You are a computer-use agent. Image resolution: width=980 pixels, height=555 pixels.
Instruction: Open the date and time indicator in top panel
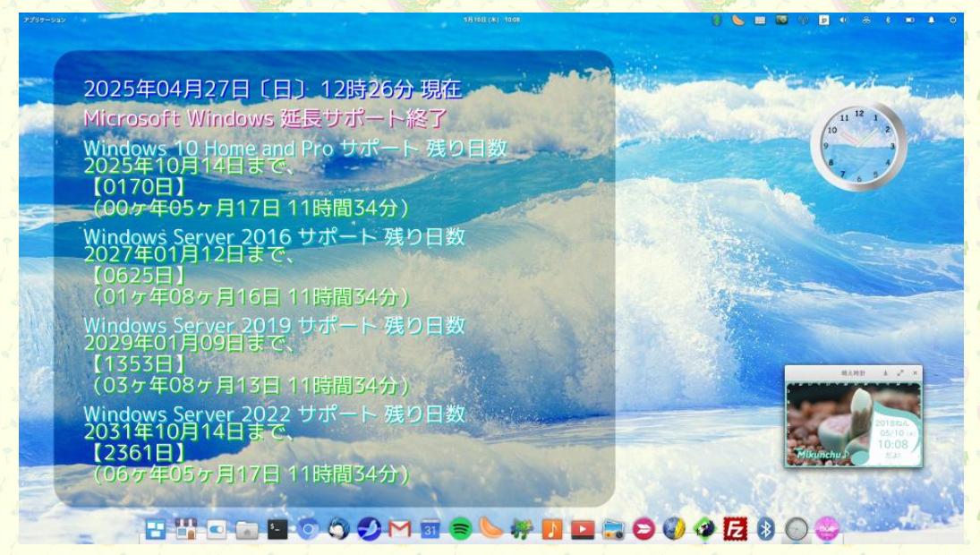click(x=491, y=20)
